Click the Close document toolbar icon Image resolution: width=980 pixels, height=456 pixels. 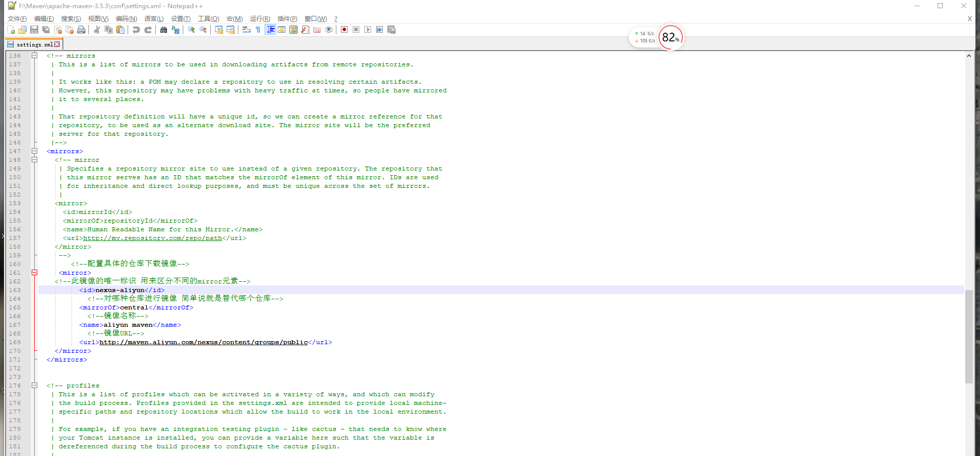58,30
